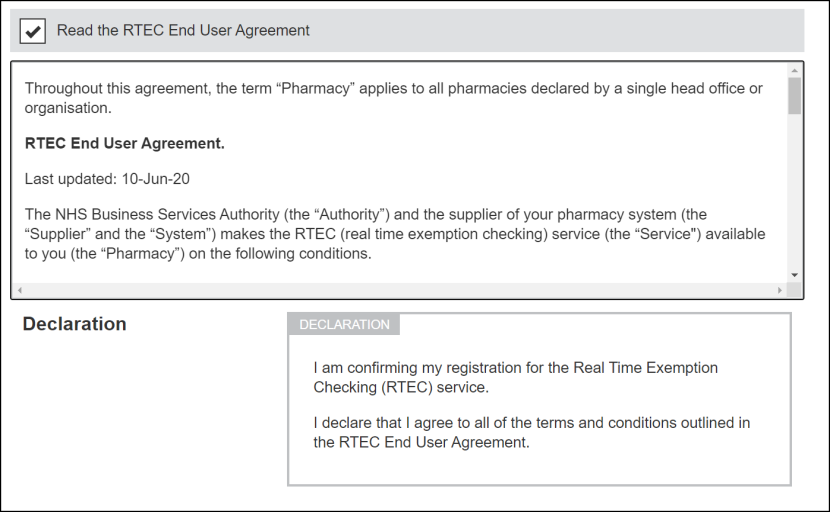The height and width of the screenshot is (512, 830).
Task: Click the empty right side of the gray header bar
Action: point(600,31)
